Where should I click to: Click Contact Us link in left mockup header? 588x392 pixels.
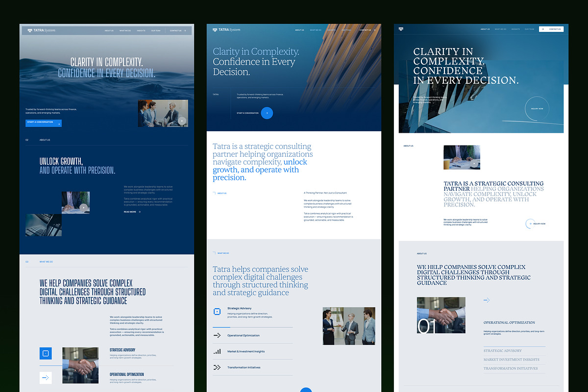(x=177, y=31)
